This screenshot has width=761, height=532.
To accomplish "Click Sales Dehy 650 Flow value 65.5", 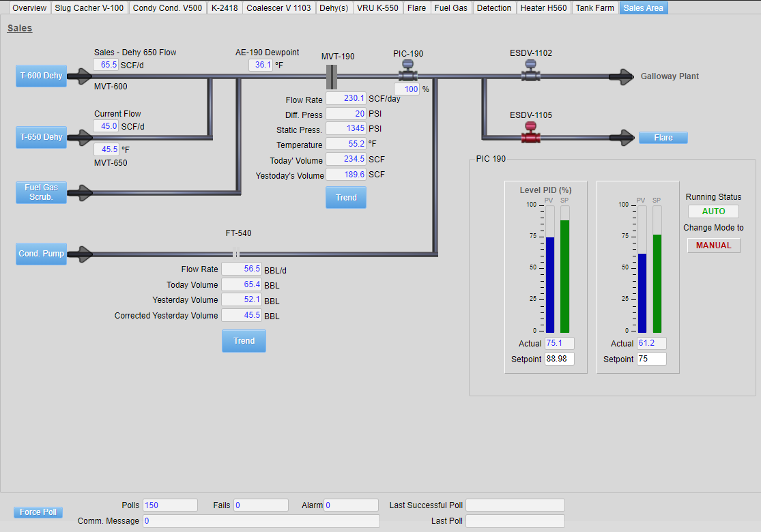I will coord(106,65).
